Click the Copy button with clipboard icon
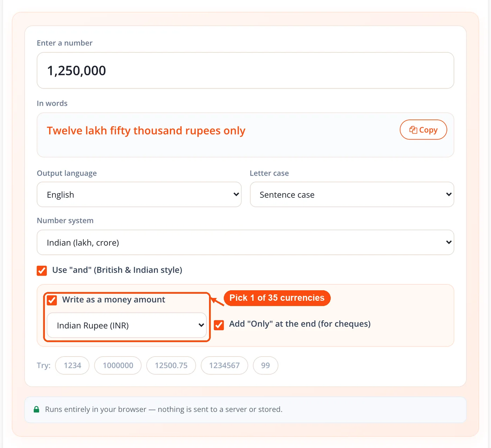491x448 pixels. [x=423, y=130]
